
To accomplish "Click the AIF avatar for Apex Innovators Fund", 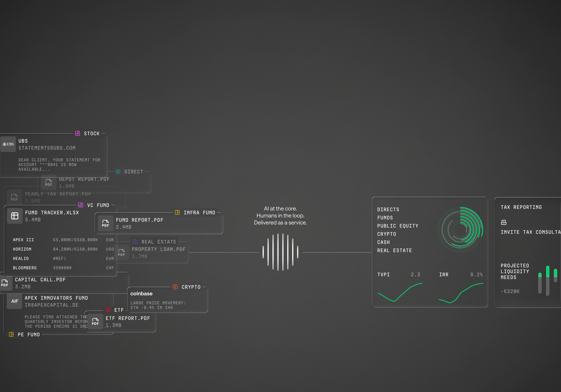I will point(14,301).
